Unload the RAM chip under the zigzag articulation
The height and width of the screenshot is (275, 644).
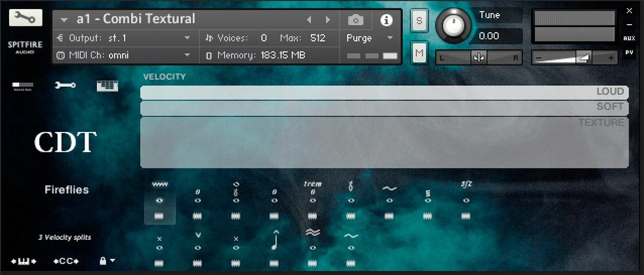point(159,216)
